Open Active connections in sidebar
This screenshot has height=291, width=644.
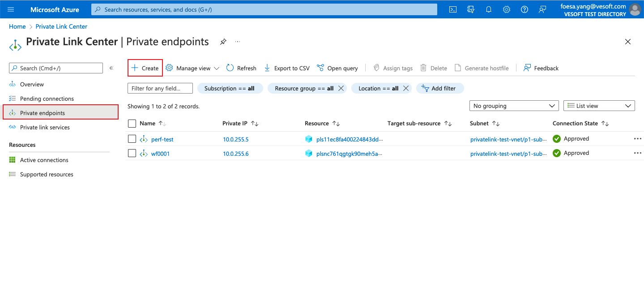pyautogui.click(x=44, y=160)
